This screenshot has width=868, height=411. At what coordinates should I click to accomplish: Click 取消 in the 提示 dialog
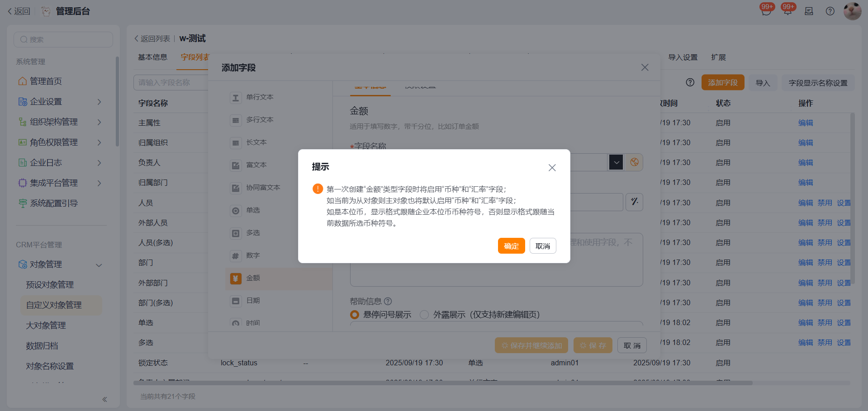[542, 246]
